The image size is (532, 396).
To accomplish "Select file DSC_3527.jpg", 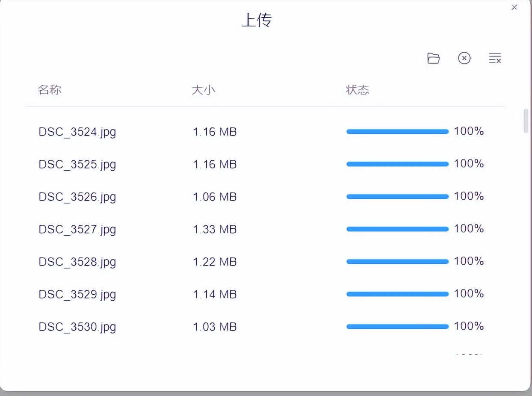I will click(77, 229).
